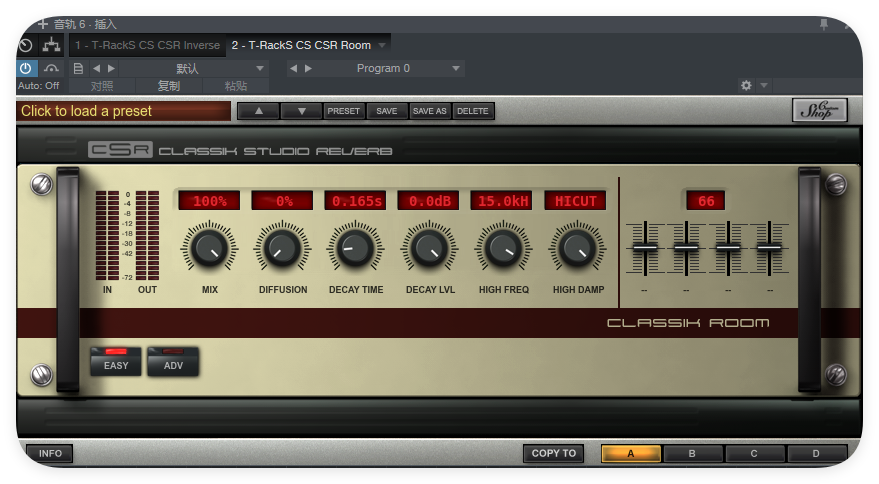
Task: Click the 66 macro value display
Action: click(706, 201)
